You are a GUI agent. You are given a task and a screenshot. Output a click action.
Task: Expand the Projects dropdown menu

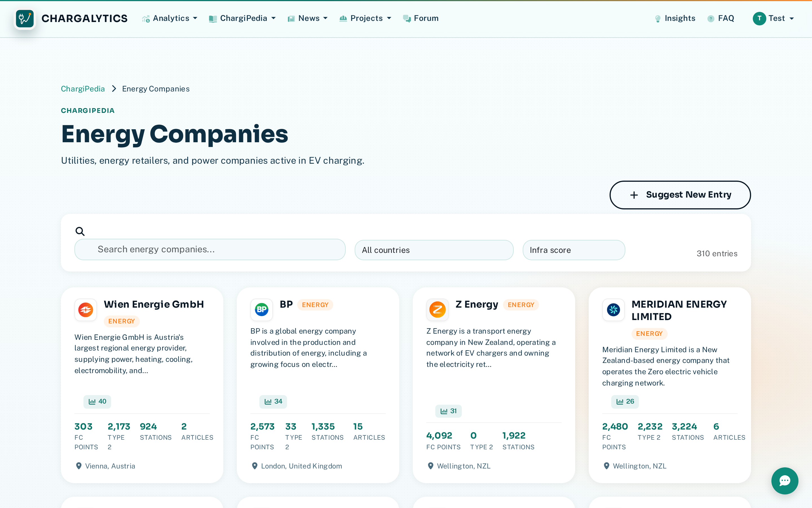tap(366, 18)
